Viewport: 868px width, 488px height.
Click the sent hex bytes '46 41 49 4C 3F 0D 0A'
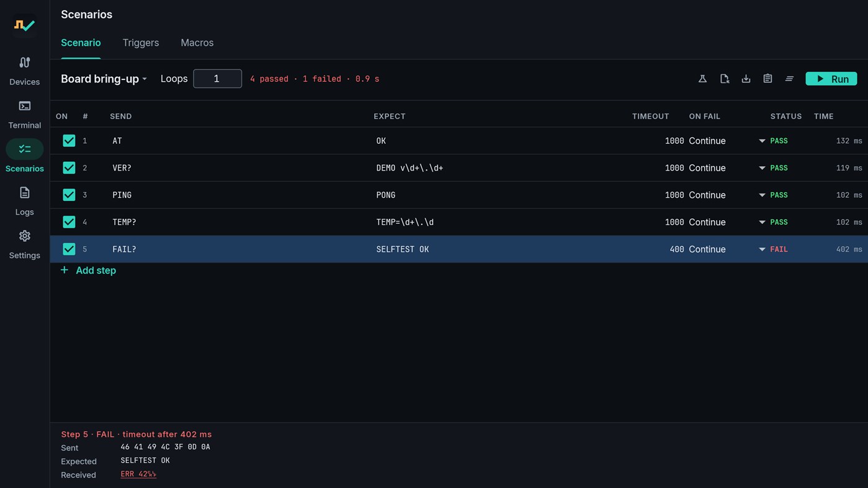pos(165,447)
